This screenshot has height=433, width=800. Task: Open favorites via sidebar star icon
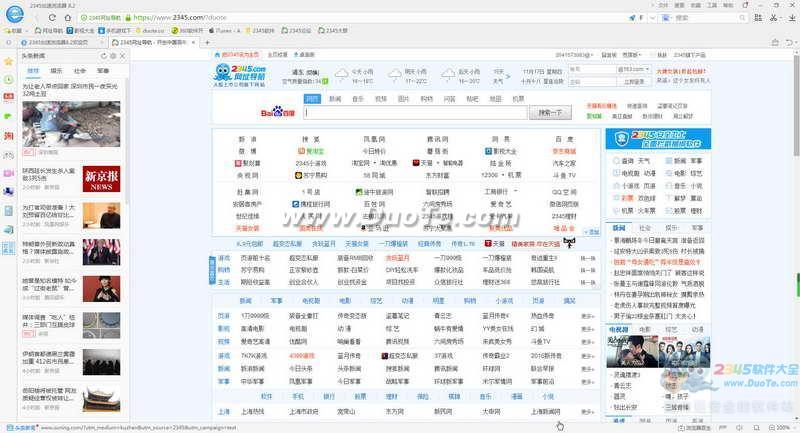(x=9, y=61)
